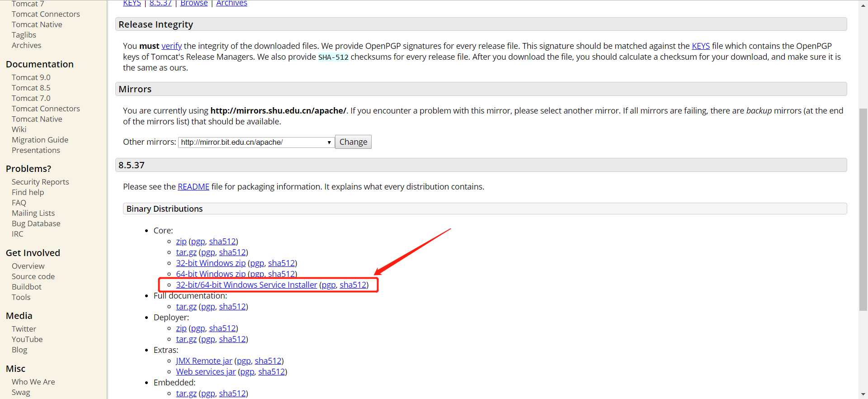Open Tomcat 8.5 documentation in sidebar

pos(31,88)
